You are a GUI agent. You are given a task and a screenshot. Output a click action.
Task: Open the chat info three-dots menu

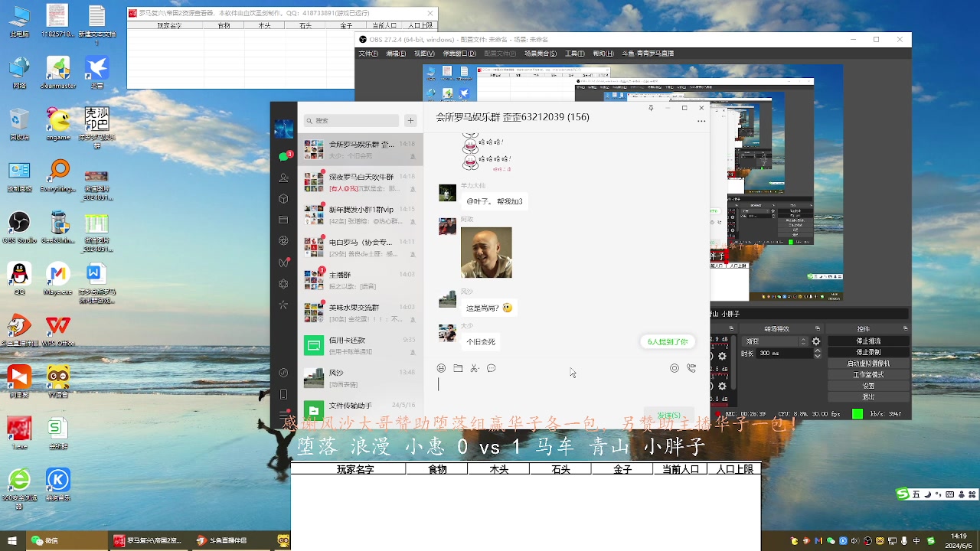pos(701,122)
